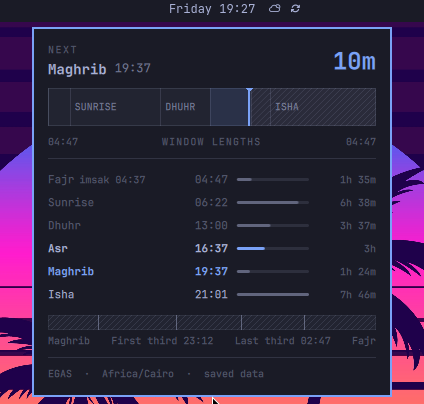Viewport: 424px width, 404px height.
Task: Click the Maghrib label under night bar
Action: coord(69,341)
